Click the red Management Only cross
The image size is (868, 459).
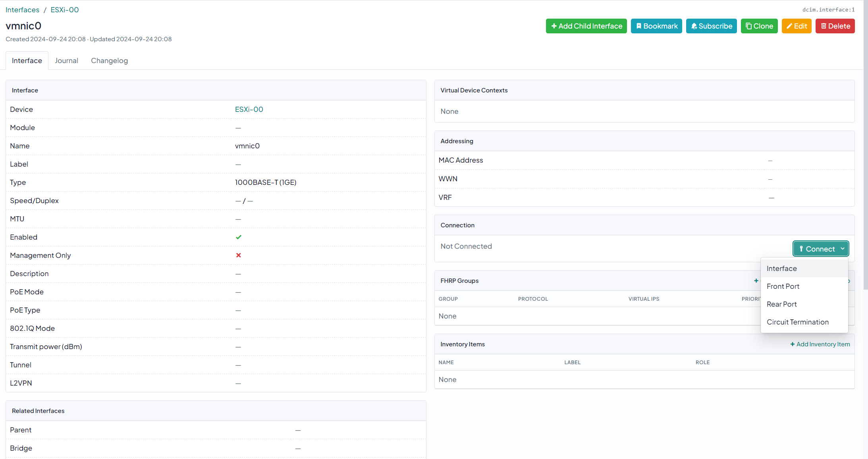tap(238, 255)
